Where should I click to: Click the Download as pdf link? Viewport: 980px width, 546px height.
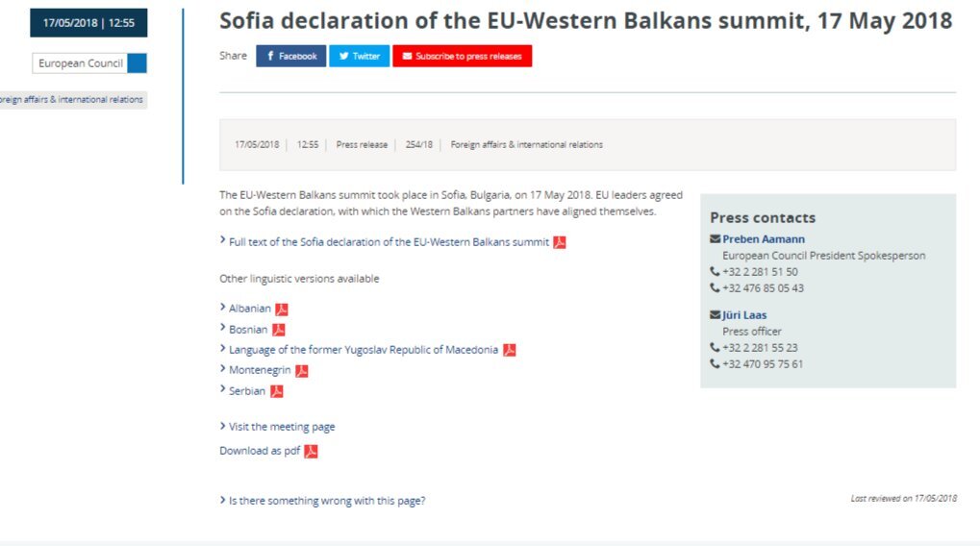click(x=260, y=451)
